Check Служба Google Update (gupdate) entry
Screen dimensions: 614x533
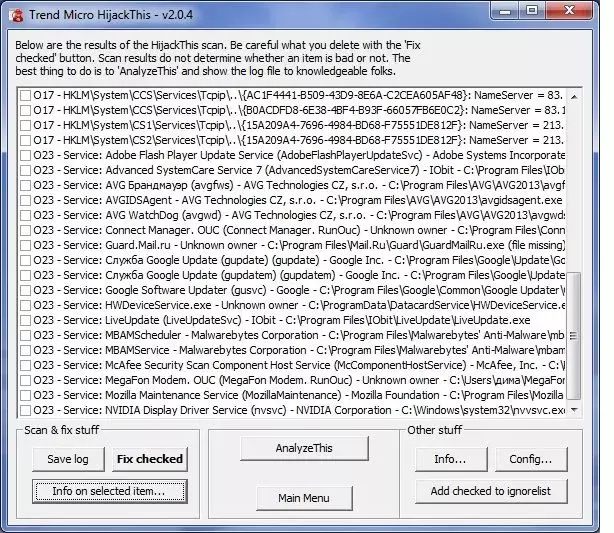tap(25, 260)
